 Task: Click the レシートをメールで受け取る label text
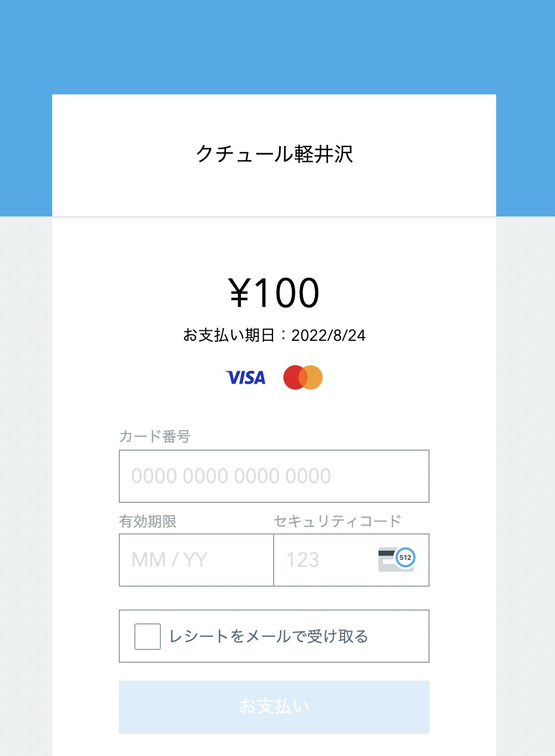269,637
